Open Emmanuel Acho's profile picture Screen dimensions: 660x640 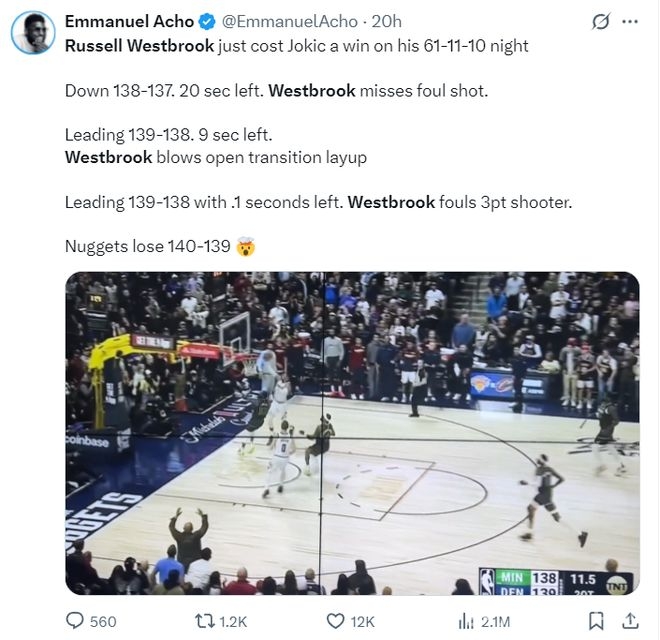click(33, 33)
